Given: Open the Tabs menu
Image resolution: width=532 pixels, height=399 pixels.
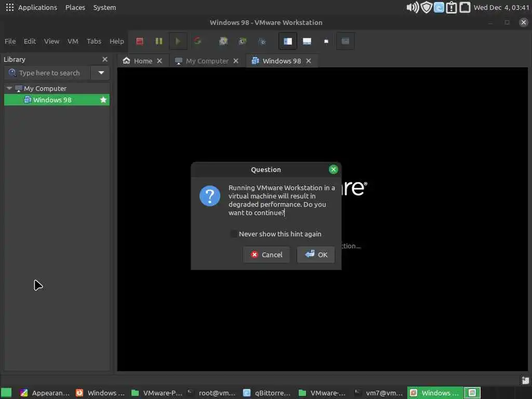Looking at the screenshot, I should pyautogui.click(x=94, y=41).
